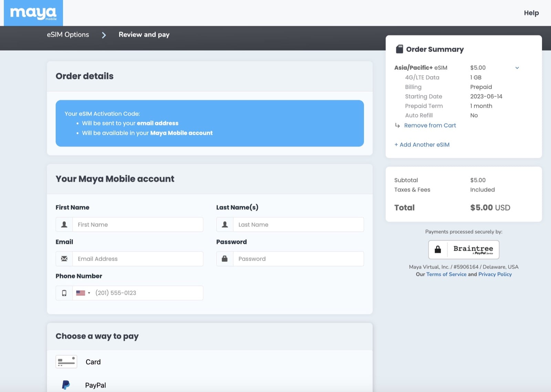Click the Subtotal $5.00 amount
Image resolution: width=551 pixels, height=392 pixels.
478,180
